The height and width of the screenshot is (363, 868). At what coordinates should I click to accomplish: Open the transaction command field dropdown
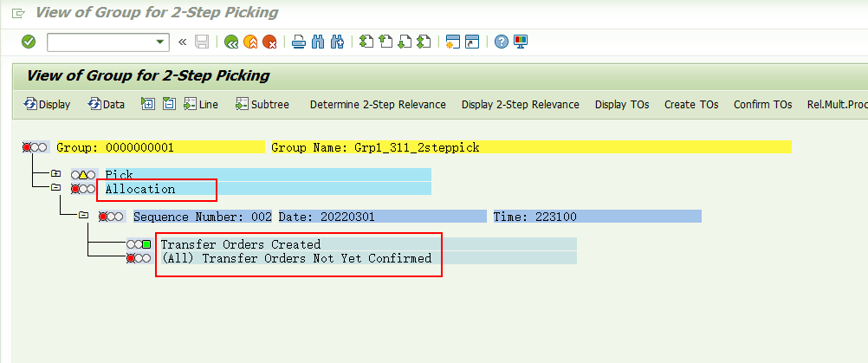[x=160, y=42]
